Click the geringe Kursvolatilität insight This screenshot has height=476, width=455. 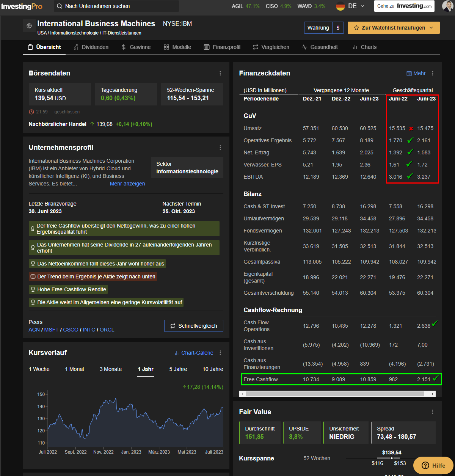tap(107, 302)
